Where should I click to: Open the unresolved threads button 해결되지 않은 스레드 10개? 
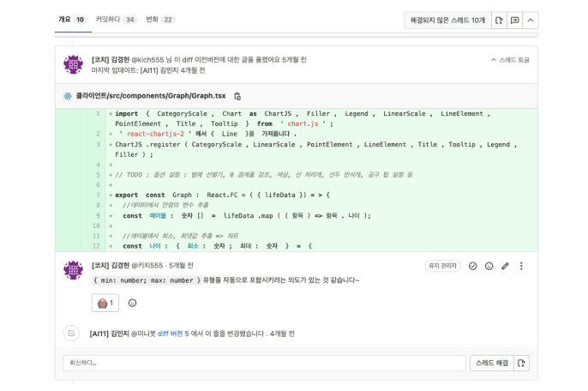click(x=447, y=20)
